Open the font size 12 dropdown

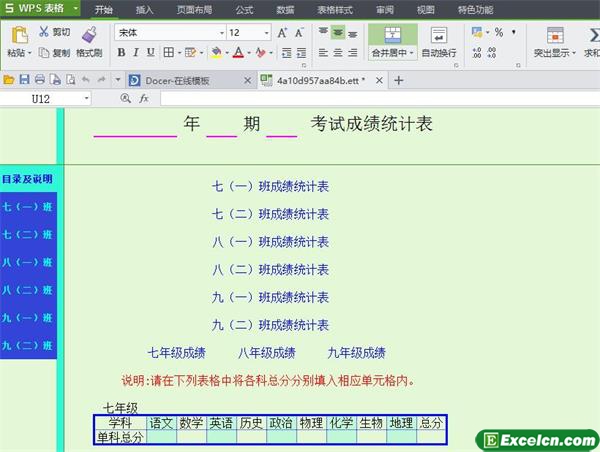tap(267, 33)
